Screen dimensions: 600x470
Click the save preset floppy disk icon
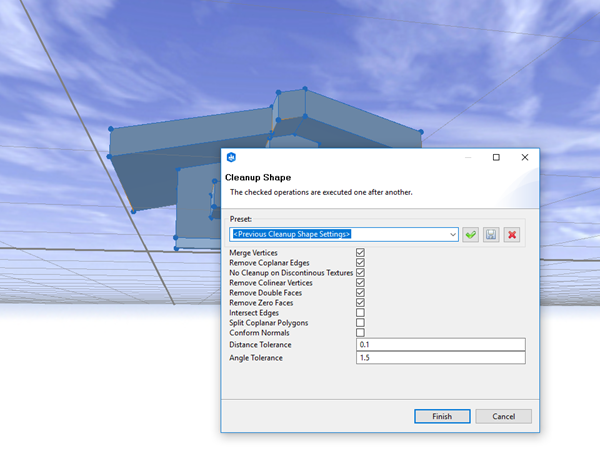tap(491, 234)
